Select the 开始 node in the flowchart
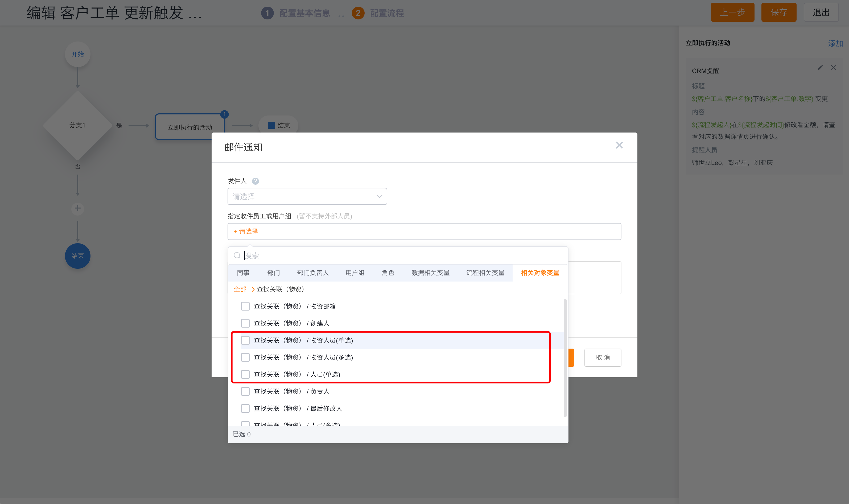The height and width of the screenshot is (504, 849). (77, 54)
